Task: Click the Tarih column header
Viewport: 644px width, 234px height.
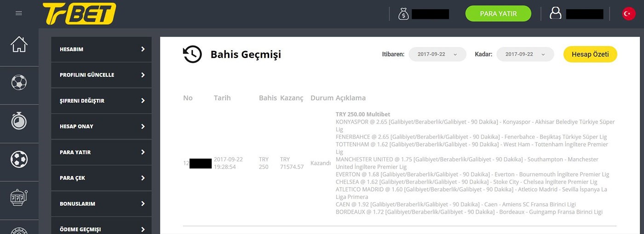Action: tap(222, 98)
